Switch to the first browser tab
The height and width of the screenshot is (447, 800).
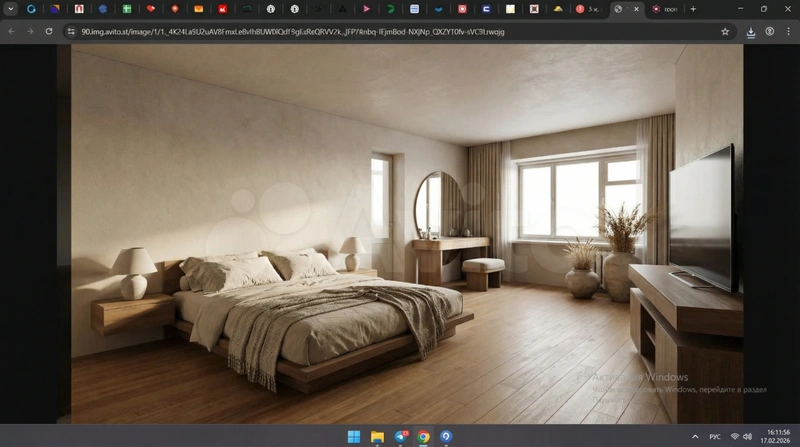(31, 9)
